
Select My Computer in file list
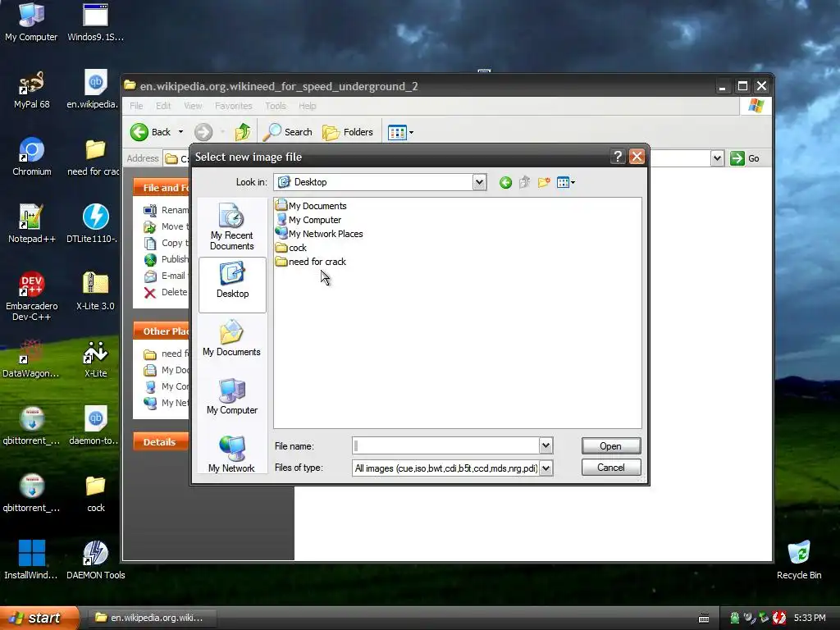pyautogui.click(x=308, y=220)
